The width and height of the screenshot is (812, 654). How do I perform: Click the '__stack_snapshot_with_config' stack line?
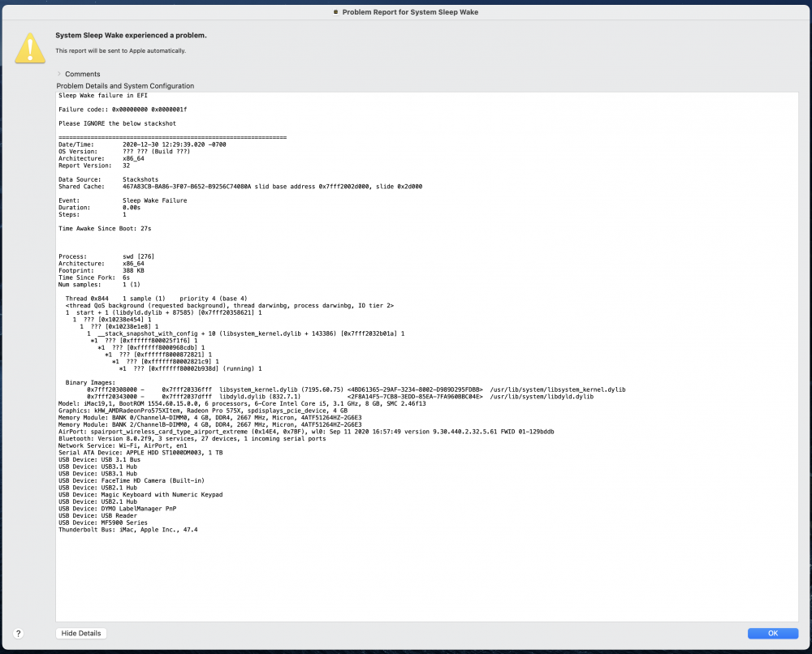coord(245,333)
